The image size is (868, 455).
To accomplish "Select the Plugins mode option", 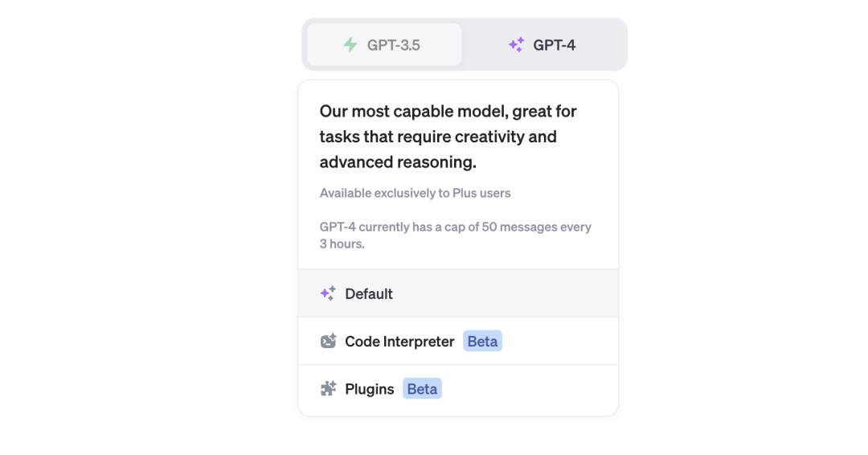I will pos(458,389).
